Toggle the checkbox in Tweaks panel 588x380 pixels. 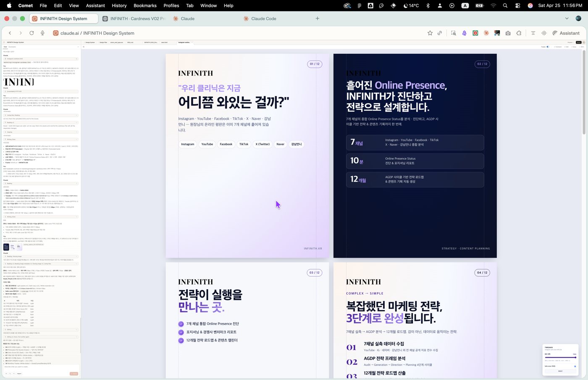click(x=575, y=367)
